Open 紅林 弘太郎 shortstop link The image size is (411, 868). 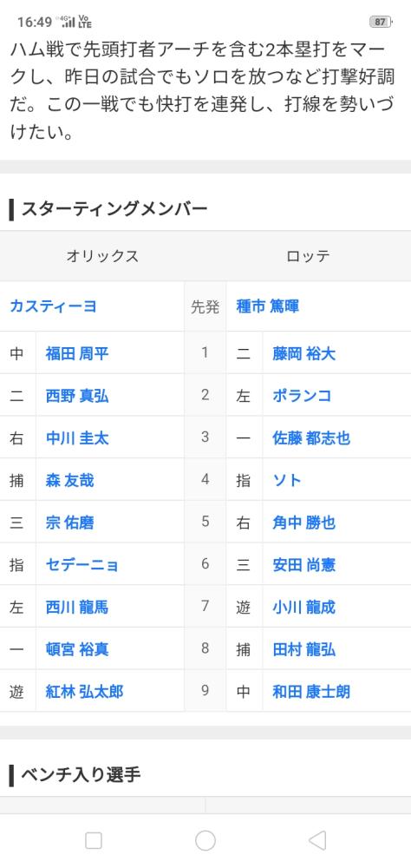click(84, 692)
